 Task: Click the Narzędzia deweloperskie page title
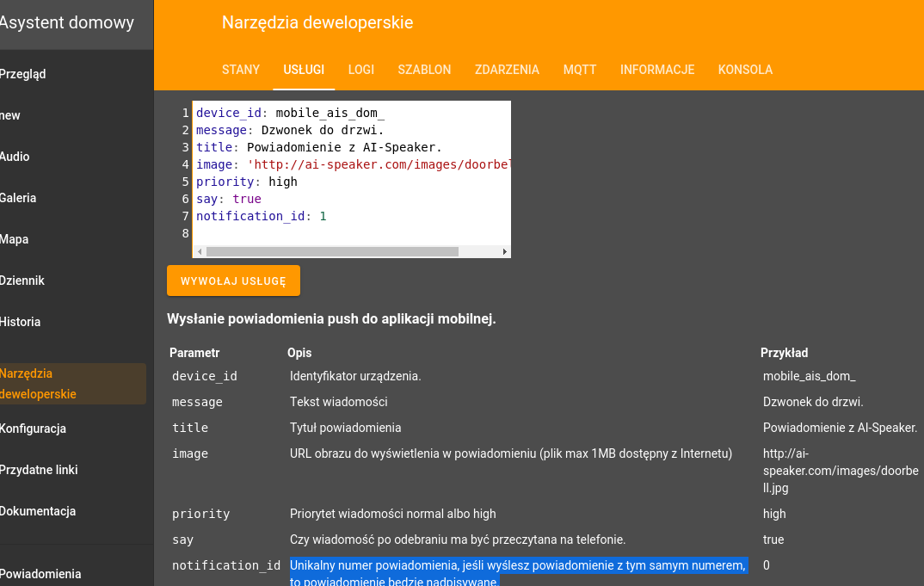(x=317, y=22)
